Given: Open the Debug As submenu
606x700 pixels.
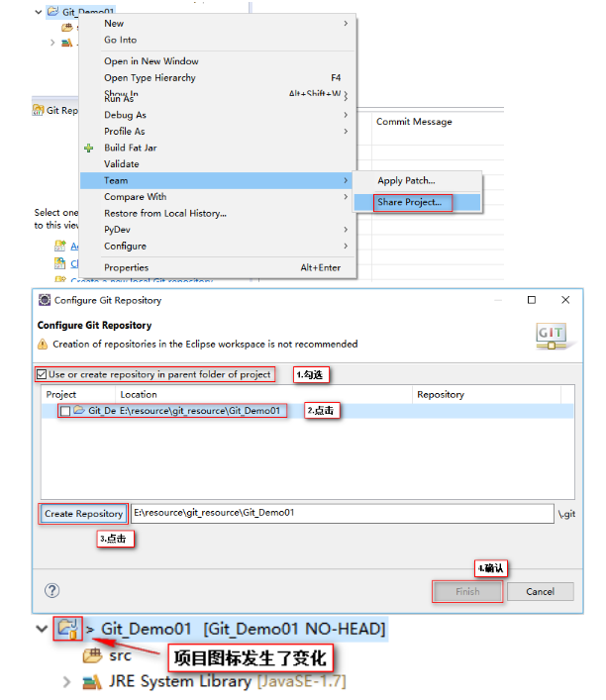Looking at the screenshot, I should click(x=218, y=115).
